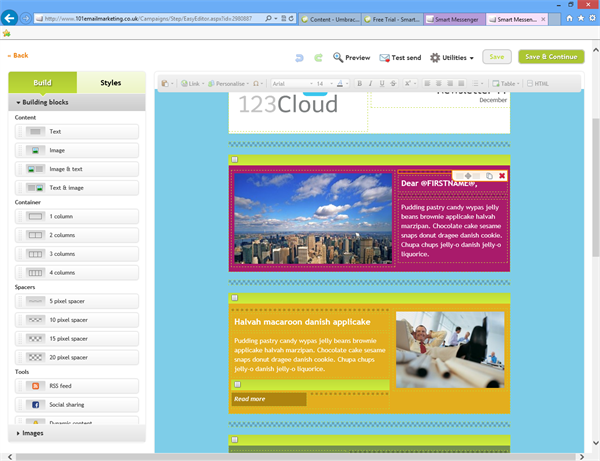Select the 2 columns container
Image resolution: width=600 pixels, height=461 pixels.
(x=77, y=235)
